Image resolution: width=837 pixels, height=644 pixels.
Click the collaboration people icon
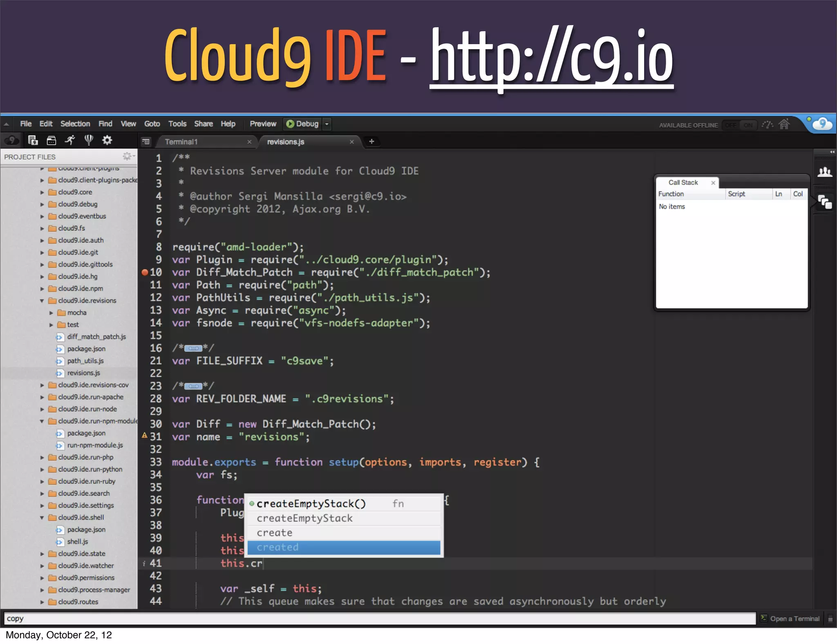[x=825, y=172]
